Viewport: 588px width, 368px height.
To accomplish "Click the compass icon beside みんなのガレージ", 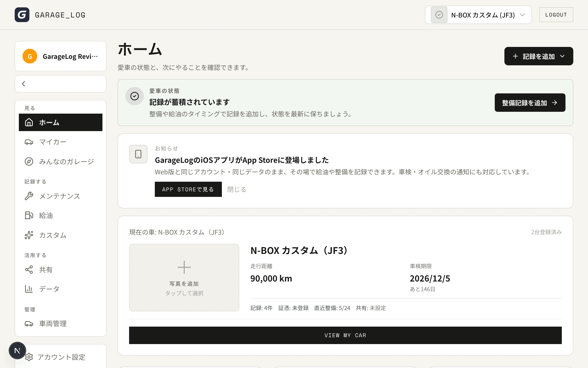I will (x=29, y=161).
